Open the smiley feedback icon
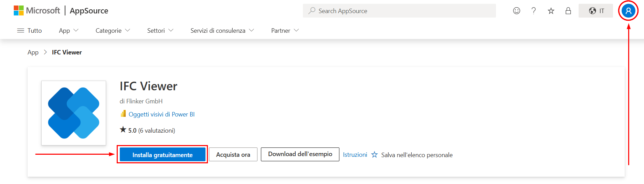Image resolution: width=644 pixels, height=184 pixels. pos(516,11)
